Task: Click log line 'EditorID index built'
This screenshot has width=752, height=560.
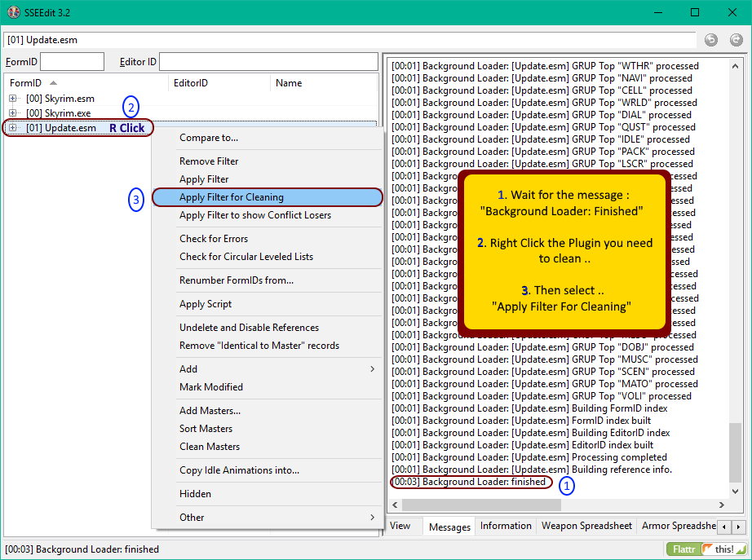Action: [x=522, y=445]
